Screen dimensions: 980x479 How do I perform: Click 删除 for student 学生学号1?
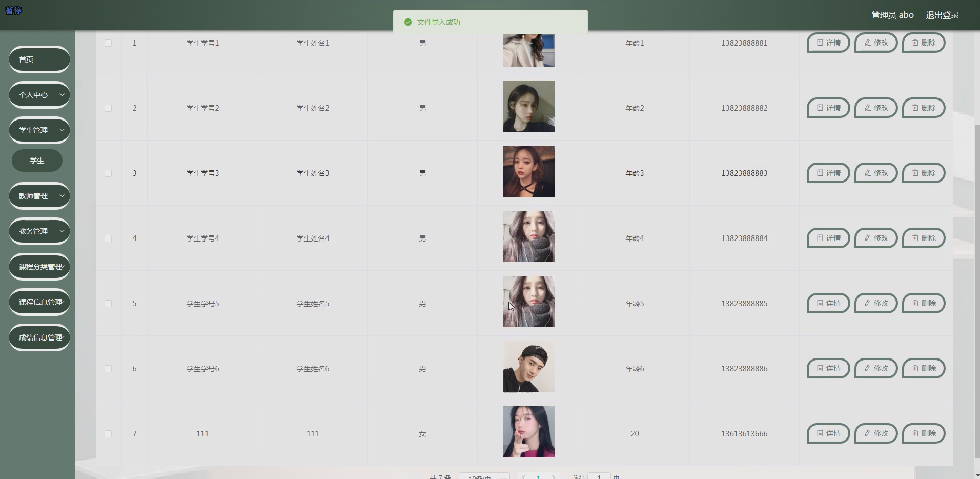point(924,43)
